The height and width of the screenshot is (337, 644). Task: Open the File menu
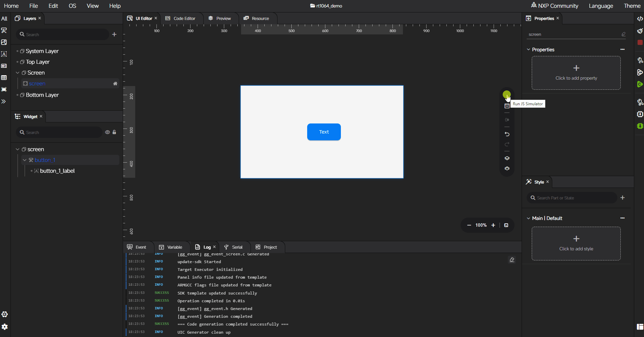[x=33, y=6]
